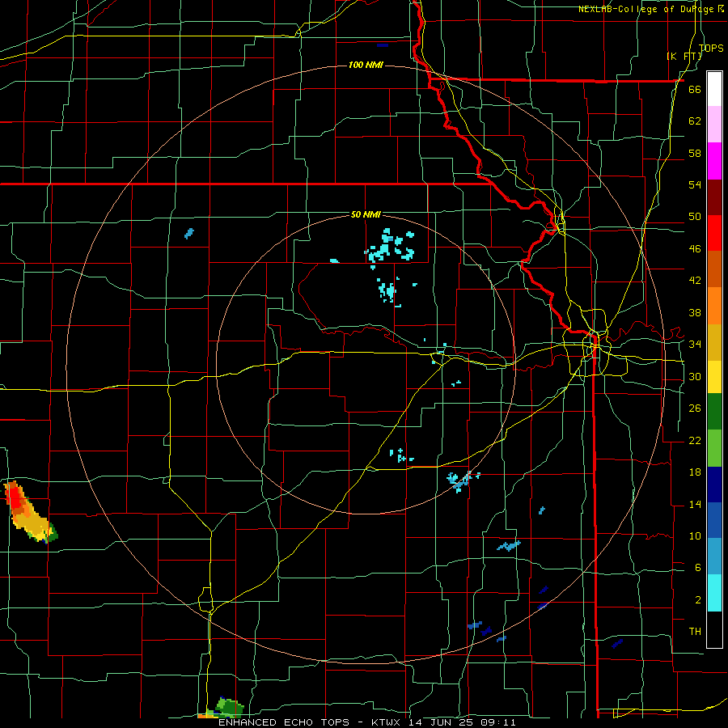728x728 pixels.
Task: Pick the gold mustard legend swatch
Action: (x=714, y=342)
